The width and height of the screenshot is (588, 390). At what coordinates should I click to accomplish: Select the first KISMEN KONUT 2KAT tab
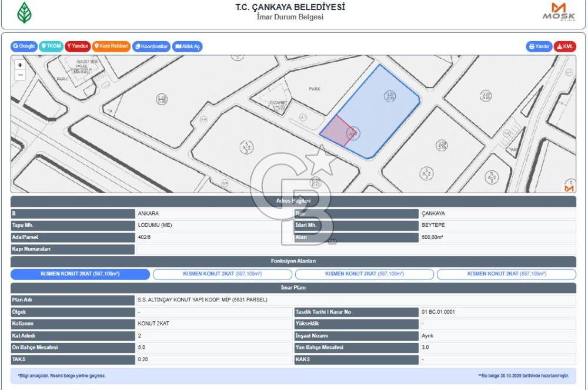[80, 274]
